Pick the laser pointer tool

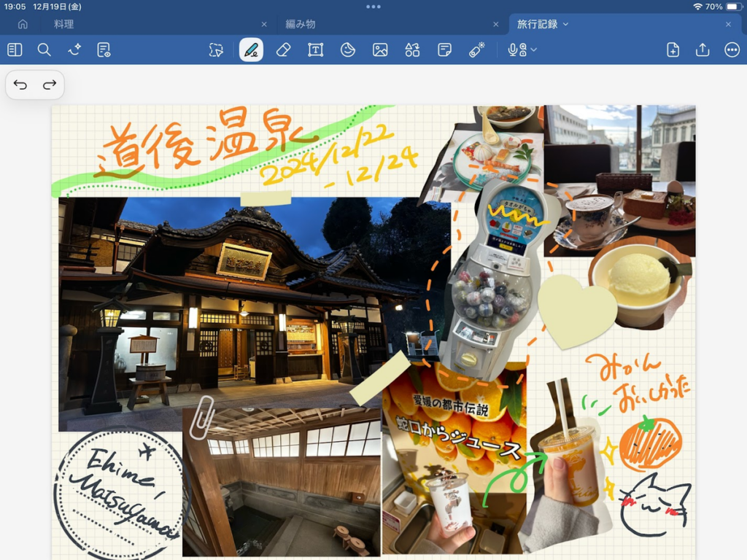pyautogui.click(x=477, y=50)
